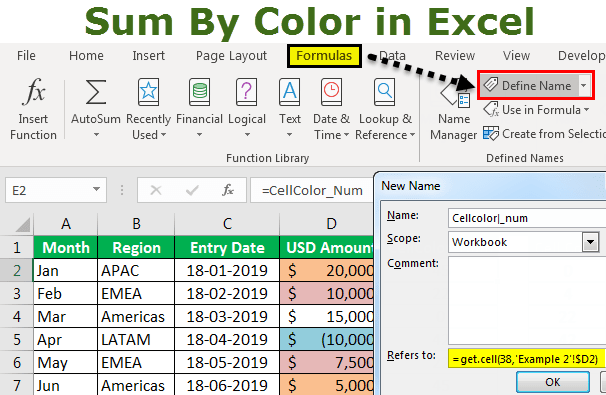Click the Name Box showing E2
The height and width of the screenshot is (395, 606).
tap(56, 190)
